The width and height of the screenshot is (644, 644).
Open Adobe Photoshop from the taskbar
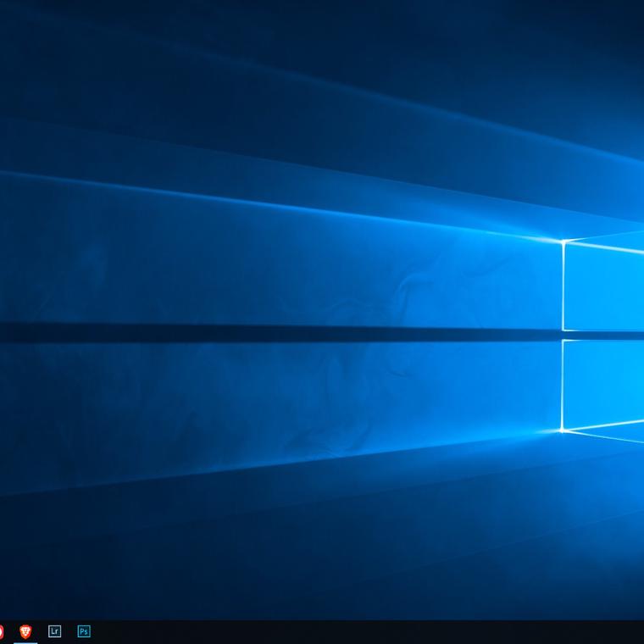tap(84, 631)
